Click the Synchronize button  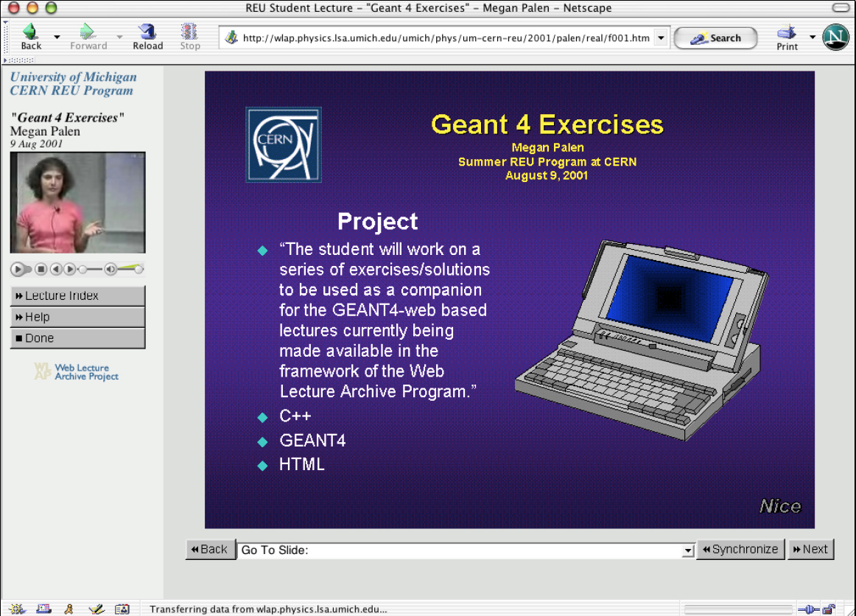click(x=740, y=549)
